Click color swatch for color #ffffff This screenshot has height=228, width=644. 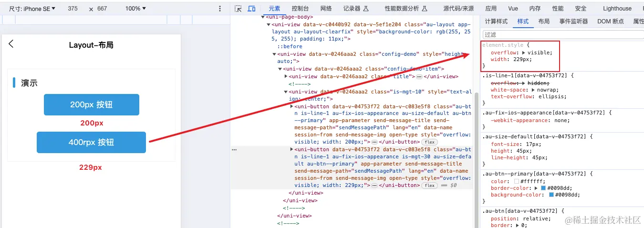517,181
